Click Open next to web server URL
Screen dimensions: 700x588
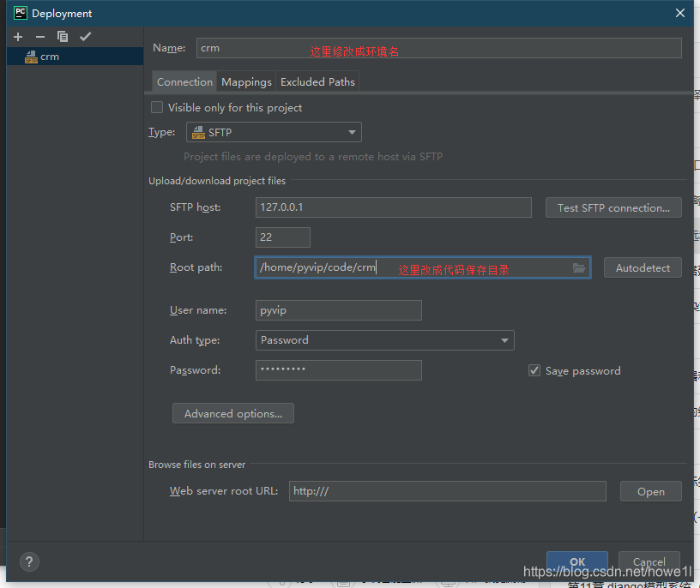pos(651,492)
